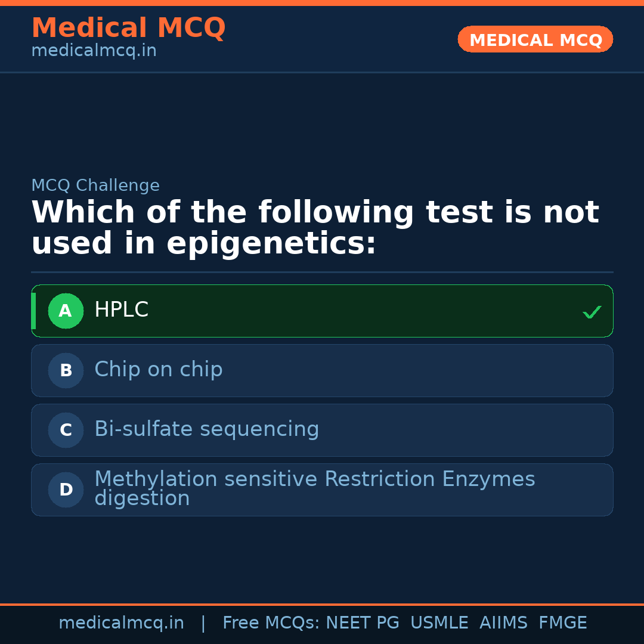Viewport: 644px width, 644px height.
Task: Click the Medical MCQ logo text
Action: pyautogui.click(x=128, y=27)
